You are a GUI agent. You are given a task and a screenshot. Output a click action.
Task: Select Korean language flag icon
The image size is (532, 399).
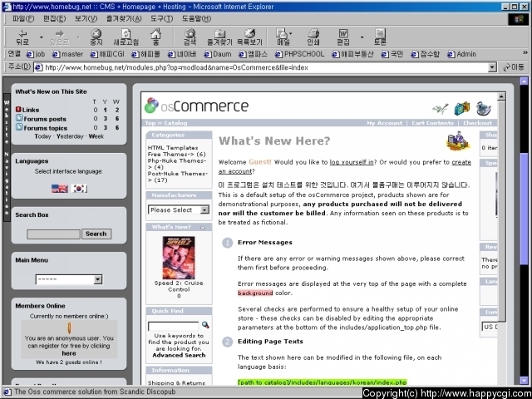[x=79, y=189]
